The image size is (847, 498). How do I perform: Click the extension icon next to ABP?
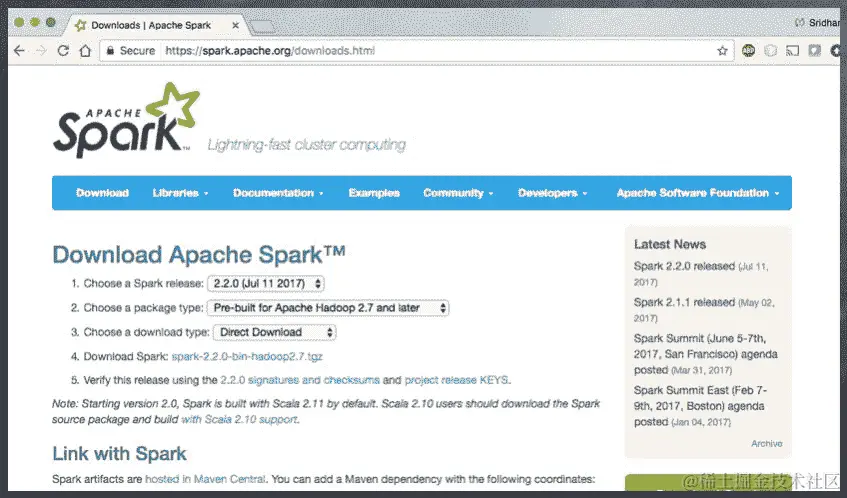pyautogui.click(x=771, y=51)
